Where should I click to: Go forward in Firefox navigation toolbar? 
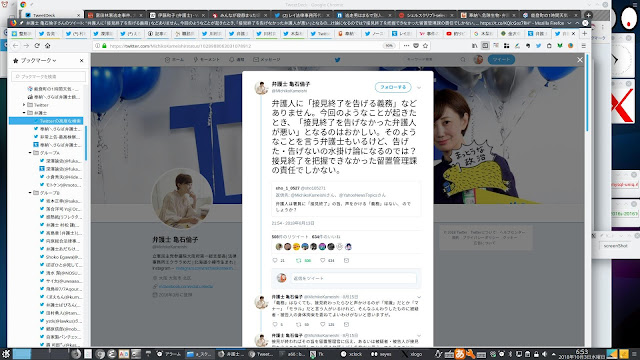pos(26,46)
